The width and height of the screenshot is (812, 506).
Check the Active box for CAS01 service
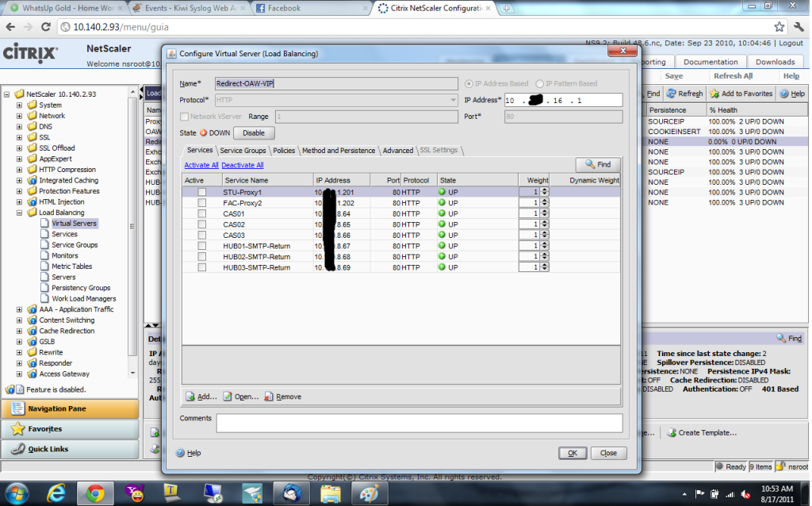201,214
